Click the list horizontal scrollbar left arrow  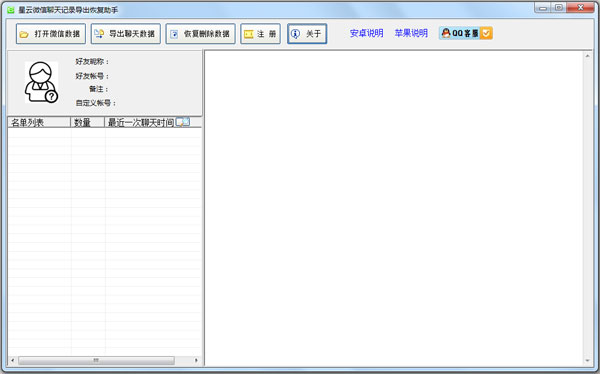(13, 360)
